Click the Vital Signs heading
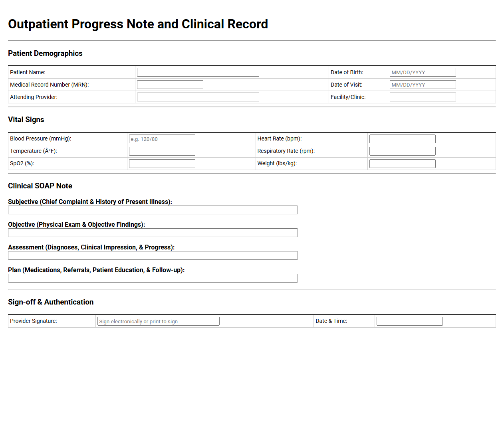The width and height of the screenshot is (504, 447). click(x=26, y=120)
